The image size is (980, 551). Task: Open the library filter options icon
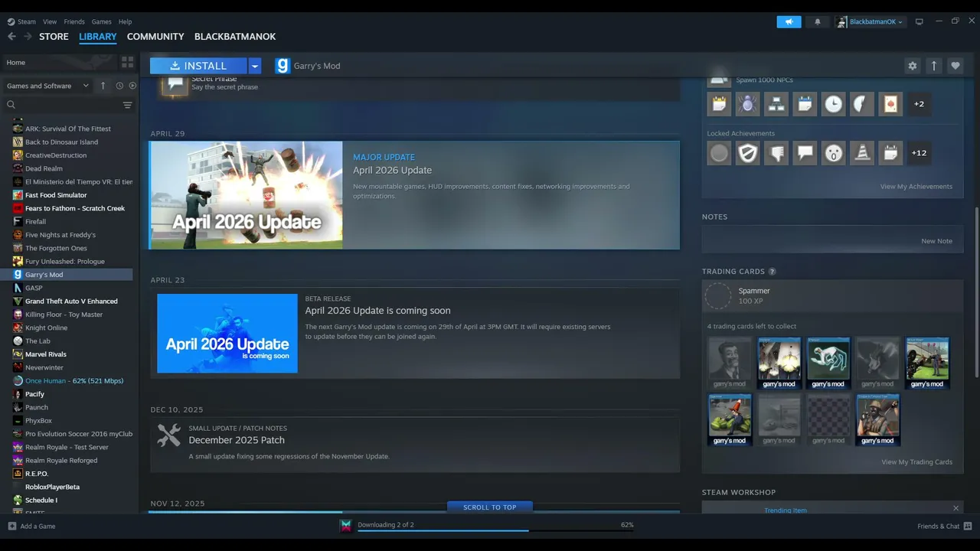[x=128, y=105]
